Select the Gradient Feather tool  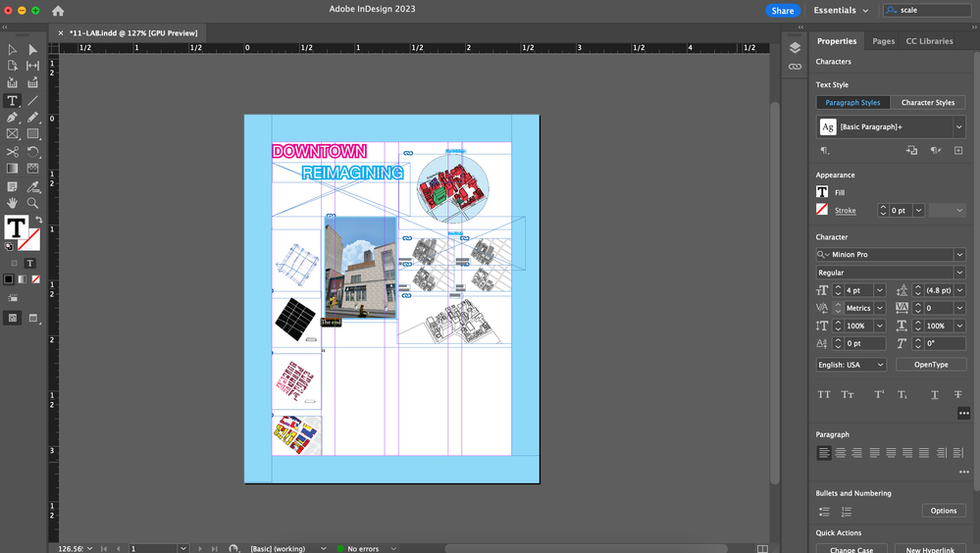(x=33, y=168)
